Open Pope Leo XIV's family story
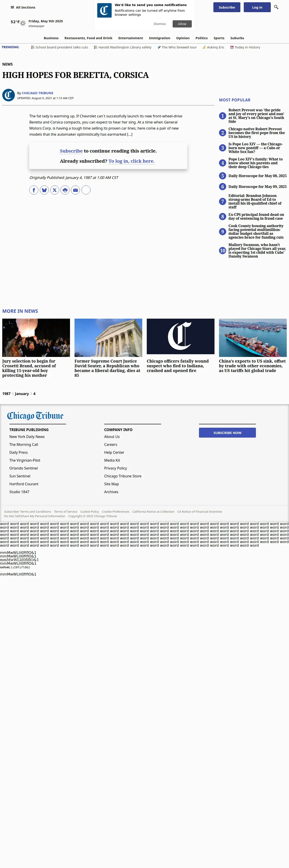Screen dimensions: 289x868 [256, 163]
